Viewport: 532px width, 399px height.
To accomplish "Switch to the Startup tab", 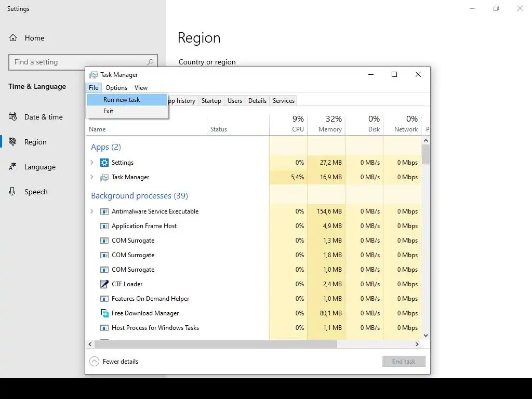I will coord(211,101).
